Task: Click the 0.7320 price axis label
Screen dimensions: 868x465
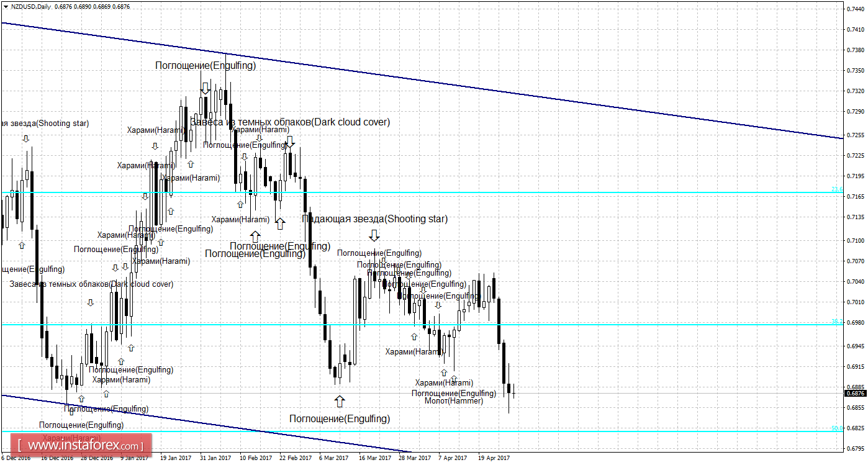Action: click(x=856, y=91)
